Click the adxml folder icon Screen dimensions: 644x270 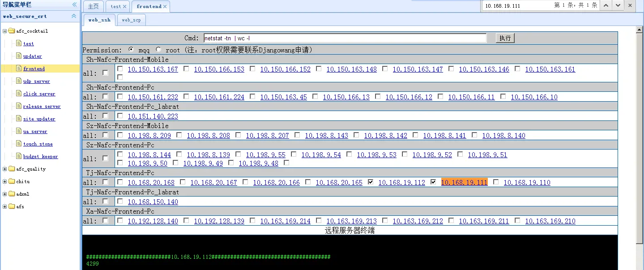(12, 194)
